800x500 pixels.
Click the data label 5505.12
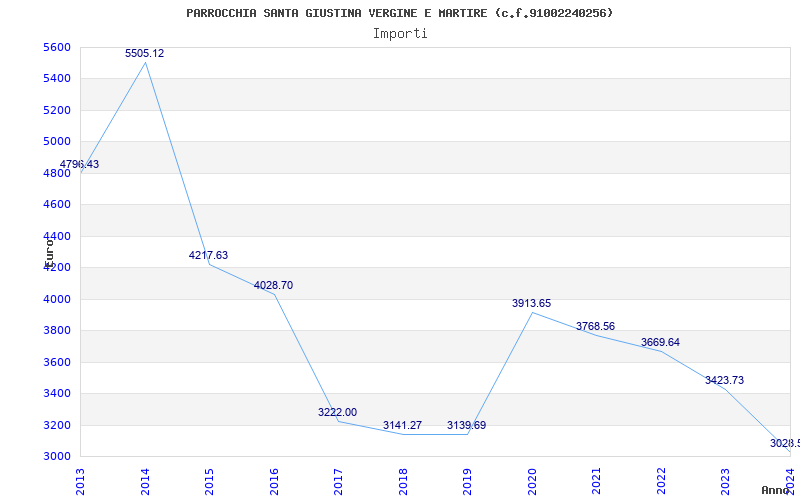(x=144, y=53)
